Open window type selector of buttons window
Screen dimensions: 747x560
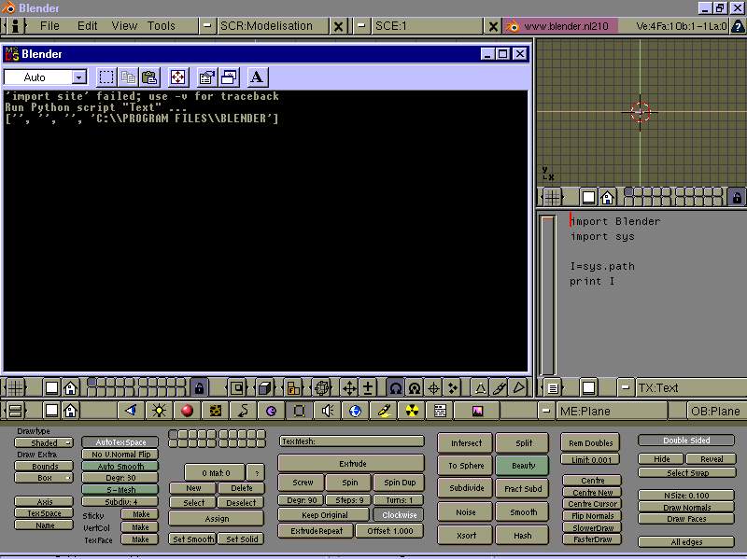coord(15,411)
